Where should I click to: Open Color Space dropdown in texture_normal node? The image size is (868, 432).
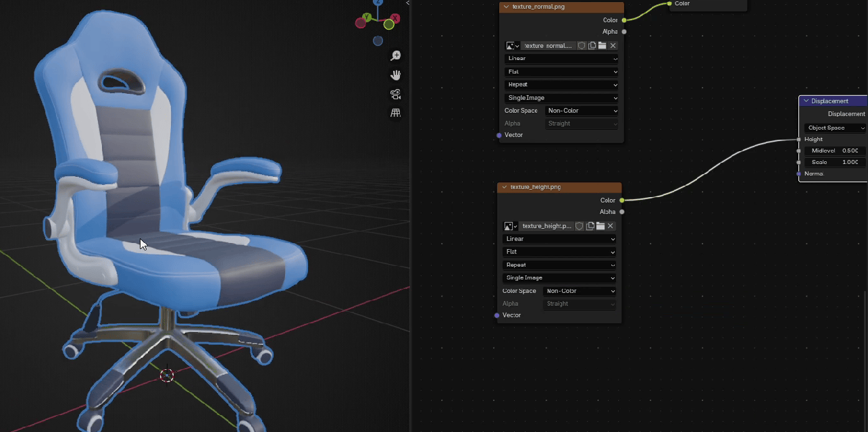click(x=582, y=111)
